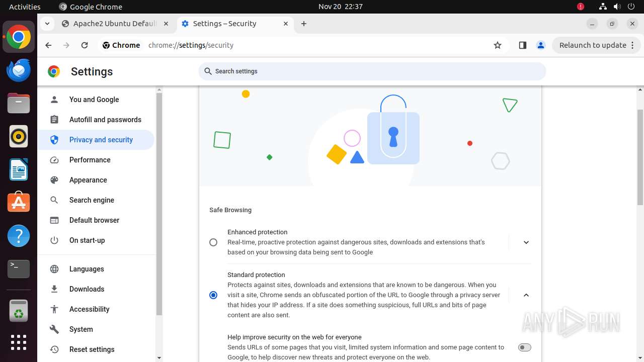The height and width of the screenshot is (362, 644).
Task: Click the Appearance palette icon
Action: pos(54,180)
